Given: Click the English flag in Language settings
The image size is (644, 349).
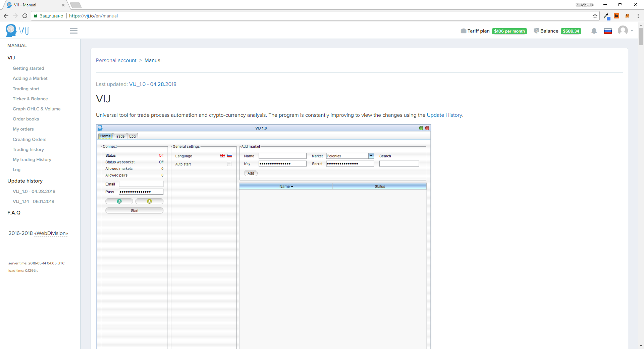Looking at the screenshot, I should (222, 156).
